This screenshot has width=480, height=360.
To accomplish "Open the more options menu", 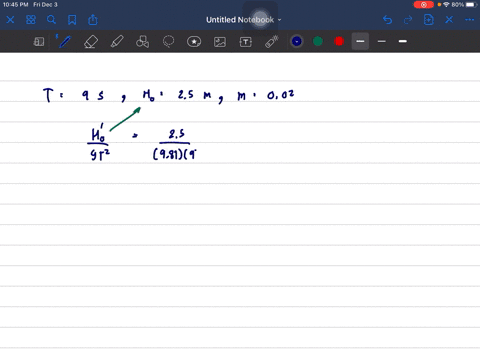I will 469,20.
